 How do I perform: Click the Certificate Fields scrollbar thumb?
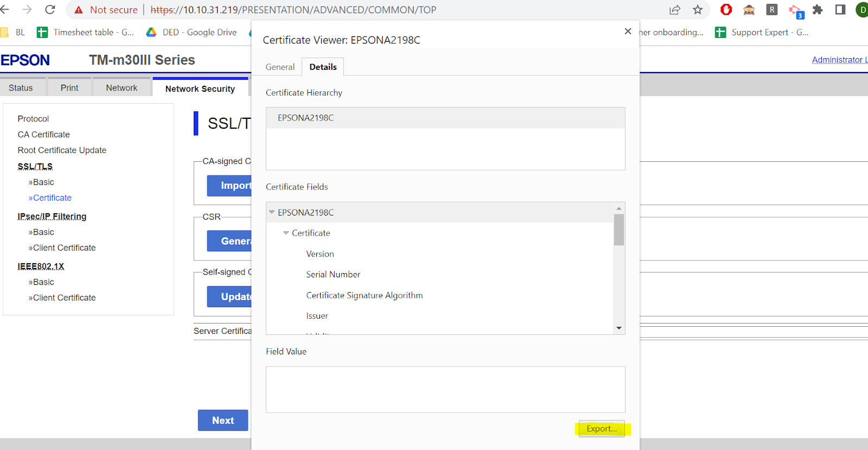(x=619, y=230)
